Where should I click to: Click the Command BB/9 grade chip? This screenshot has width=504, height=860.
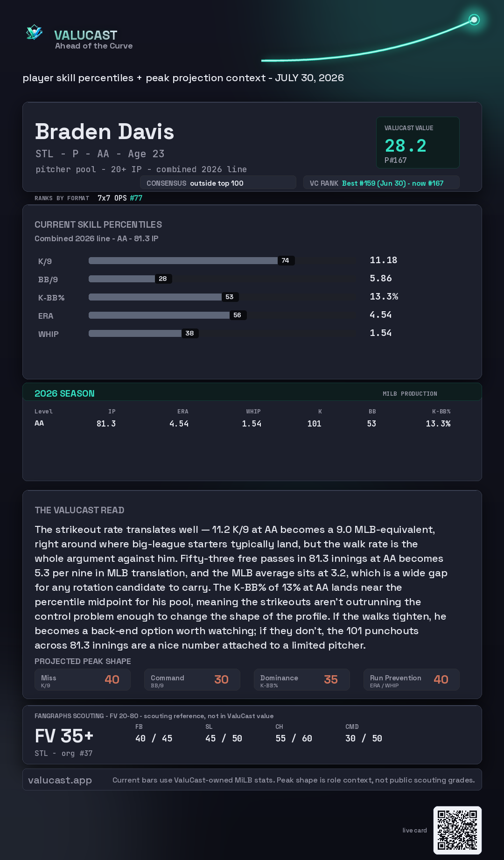(192, 680)
